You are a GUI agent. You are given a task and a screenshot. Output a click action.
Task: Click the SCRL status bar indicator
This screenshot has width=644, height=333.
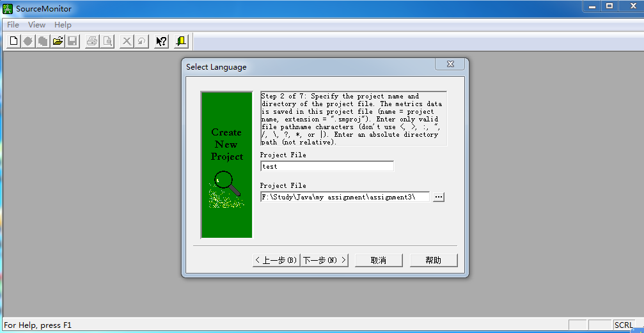[x=624, y=325]
